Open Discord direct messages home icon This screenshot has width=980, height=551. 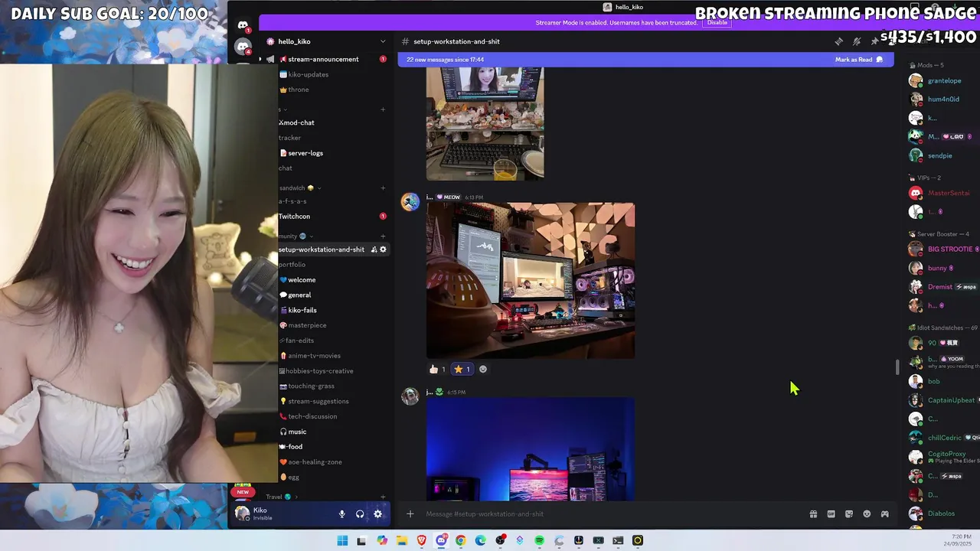pyautogui.click(x=243, y=25)
